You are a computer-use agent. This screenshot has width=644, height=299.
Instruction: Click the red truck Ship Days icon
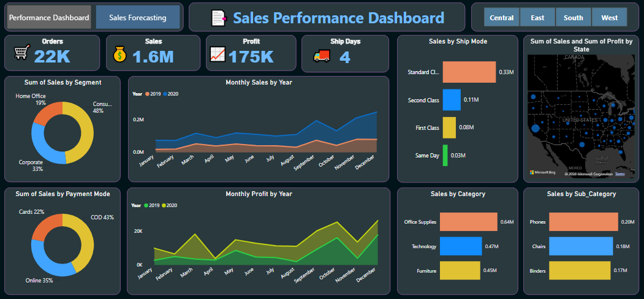click(322, 56)
